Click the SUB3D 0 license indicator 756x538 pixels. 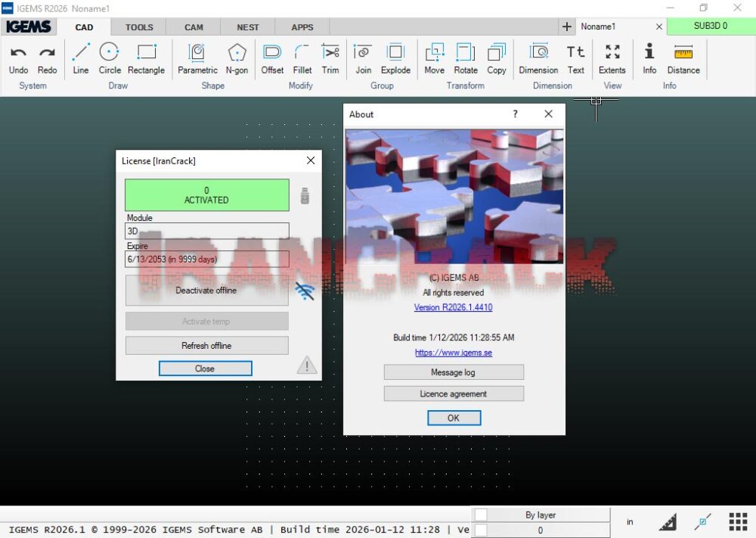710,26
